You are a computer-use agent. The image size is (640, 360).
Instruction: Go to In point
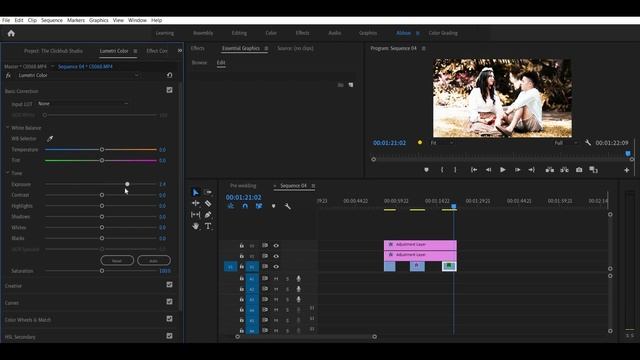pos(474,170)
